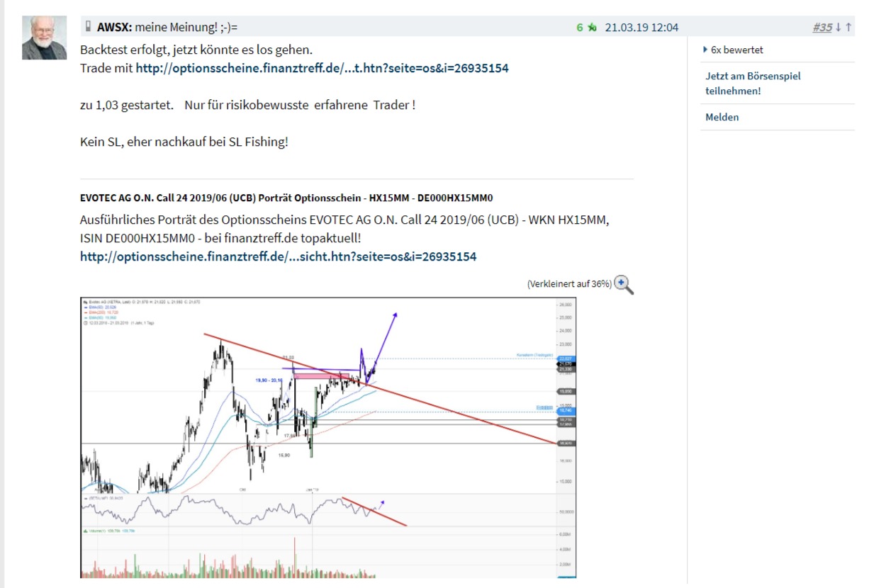Image resolution: width=869 pixels, height=588 pixels.
Task: Click '(Verkleinert auf 36%)' text
Action: coord(569,284)
